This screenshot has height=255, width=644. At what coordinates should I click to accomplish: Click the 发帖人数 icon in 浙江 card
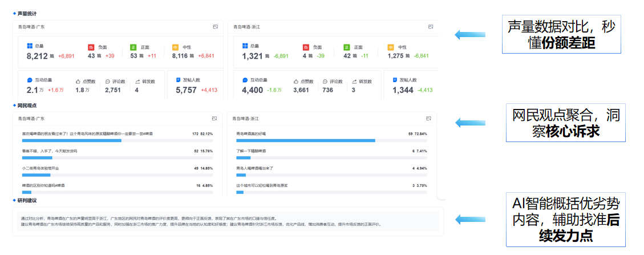coord(395,81)
